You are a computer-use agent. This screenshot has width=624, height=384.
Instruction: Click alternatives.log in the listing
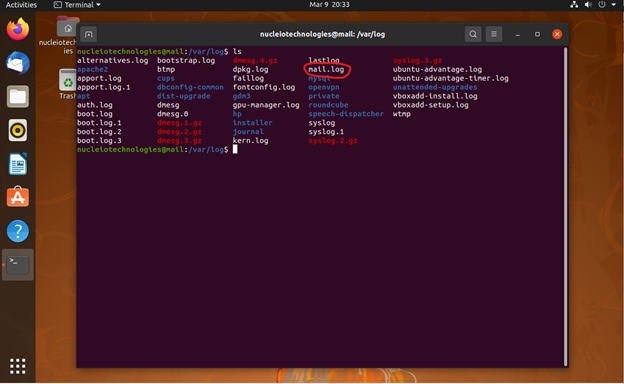[112, 60]
